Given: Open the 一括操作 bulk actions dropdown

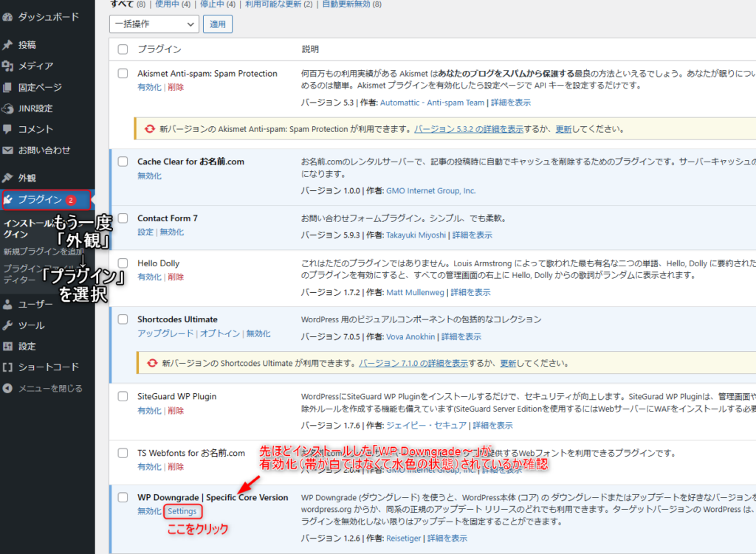Looking at the screenshot, I should (154, 24).
